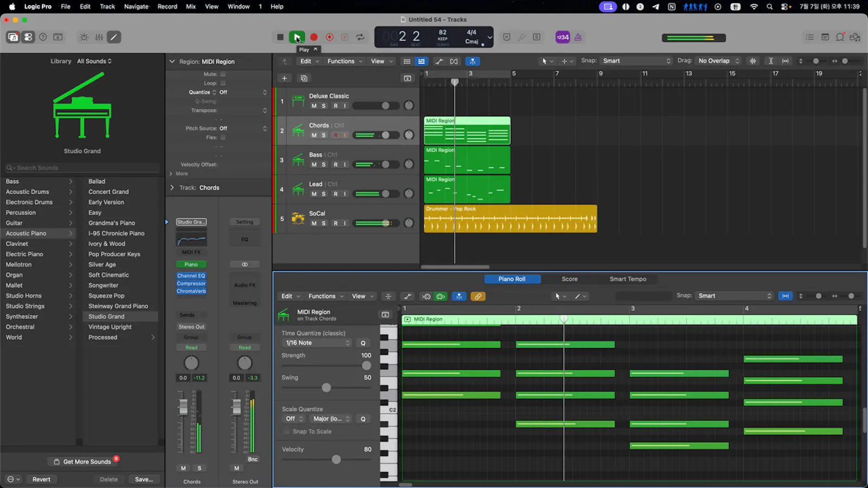The height and width of the screenshot is (488, 868).
Task: Open the 1/16 Note quantize dropdown
Action: click(x=318, y=343)
